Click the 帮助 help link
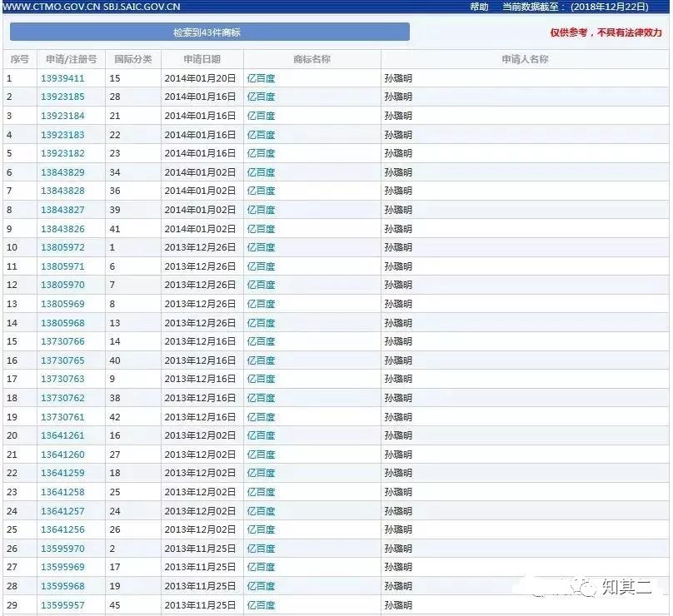The width and height of the screenshot is (673, 616). [x=479, y=7]
